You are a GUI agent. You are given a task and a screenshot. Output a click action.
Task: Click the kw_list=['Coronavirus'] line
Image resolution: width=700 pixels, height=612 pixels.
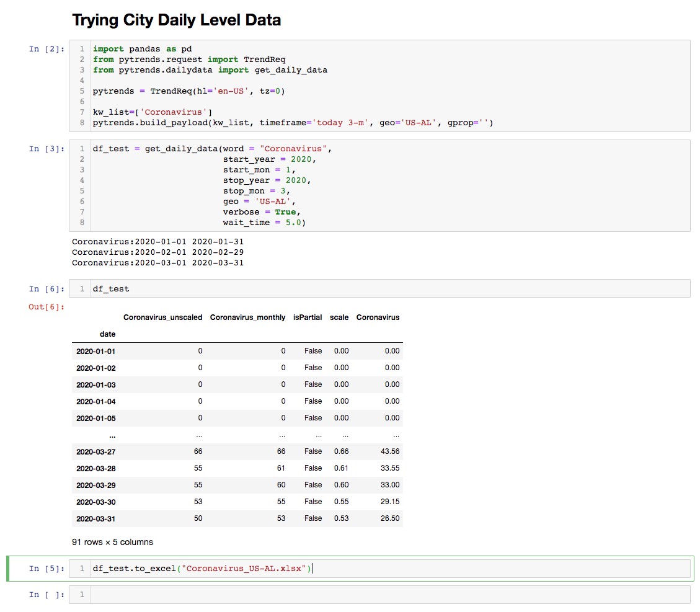pos(153,112)
